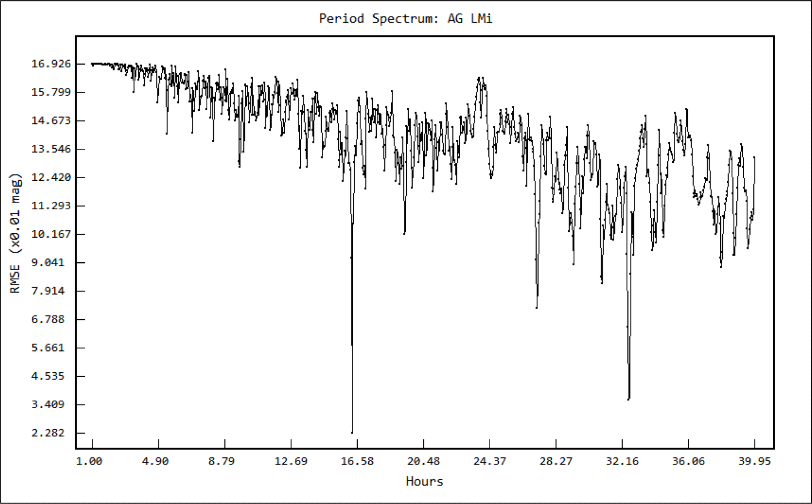The width and height of the screenshot is (812, 504).
Task: Click the x-axis label 28.27
Action: pyautogui.click(x=556, y=461)
